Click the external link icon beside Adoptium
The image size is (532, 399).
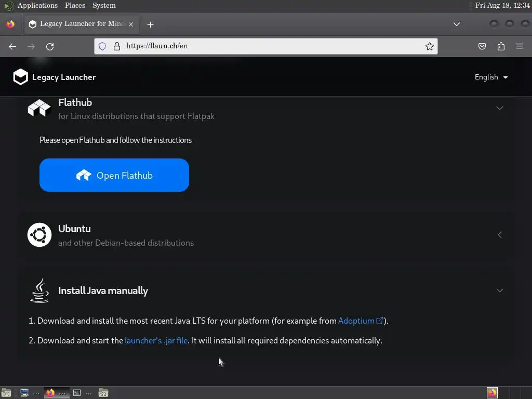(380, 321)
